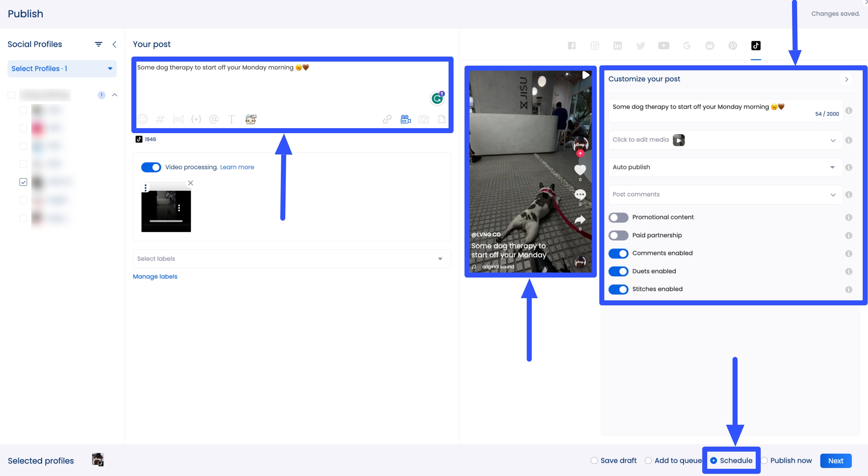The height and width of the screenshot is (476, 868).
Task: Open the Auto publish dropdown
Action: coord(832,167)
